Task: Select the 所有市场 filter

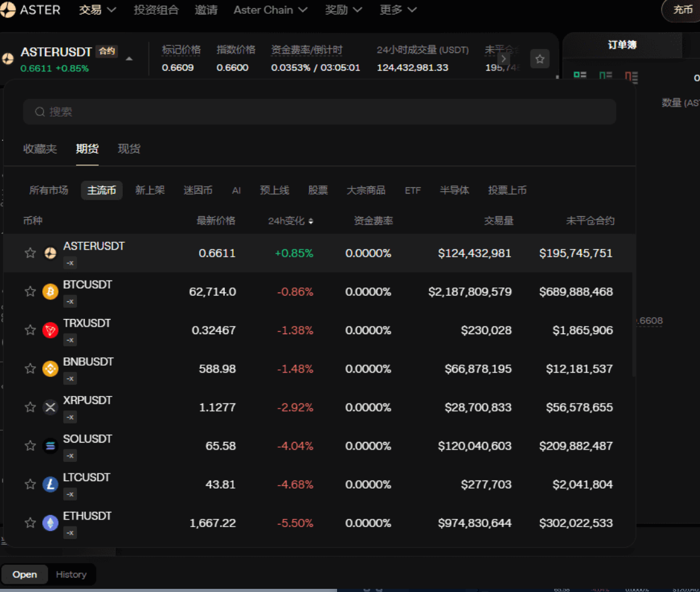Action: 49,190
